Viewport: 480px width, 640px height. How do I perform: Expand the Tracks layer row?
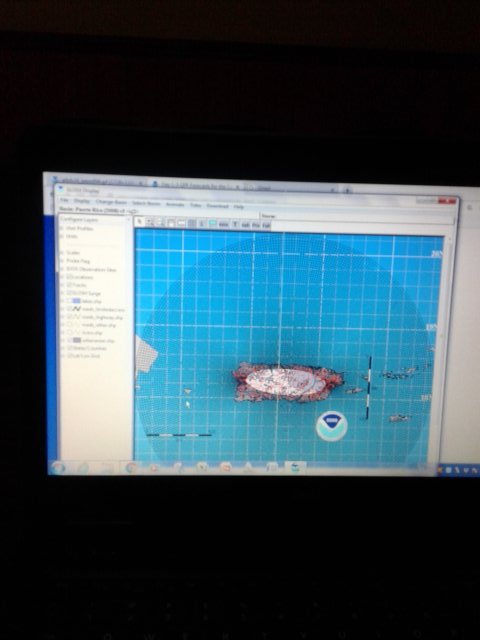point(62,285)
